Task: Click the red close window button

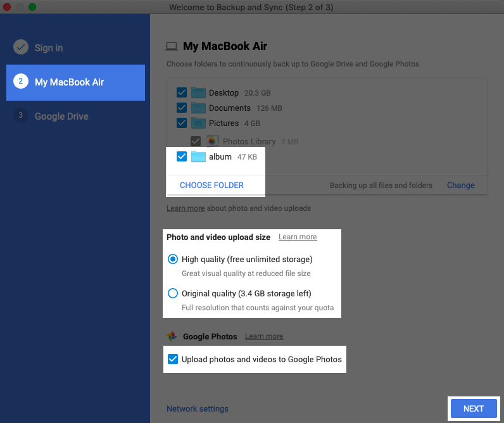Action: (7, 7)
